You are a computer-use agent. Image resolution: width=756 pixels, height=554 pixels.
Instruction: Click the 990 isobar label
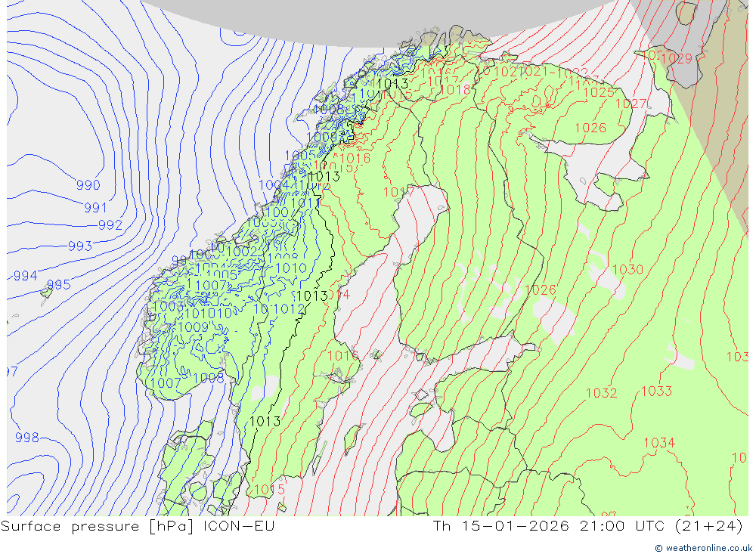click(x=88, y=185)
